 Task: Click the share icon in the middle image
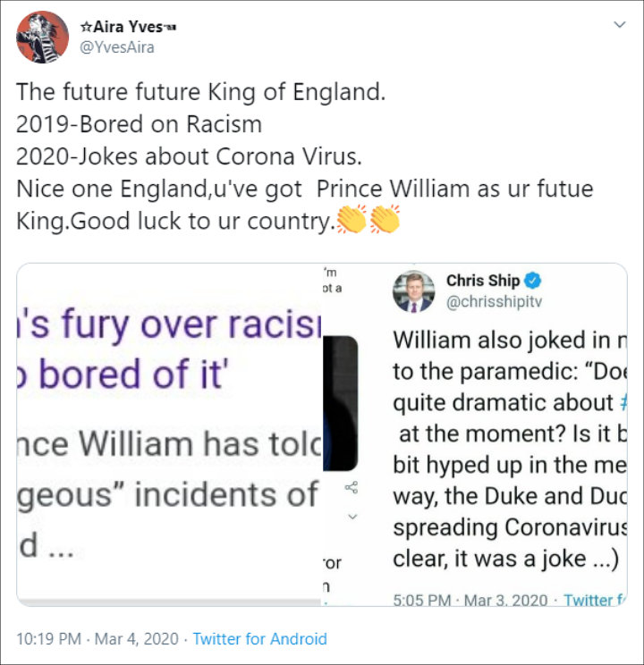pos(351,488)
